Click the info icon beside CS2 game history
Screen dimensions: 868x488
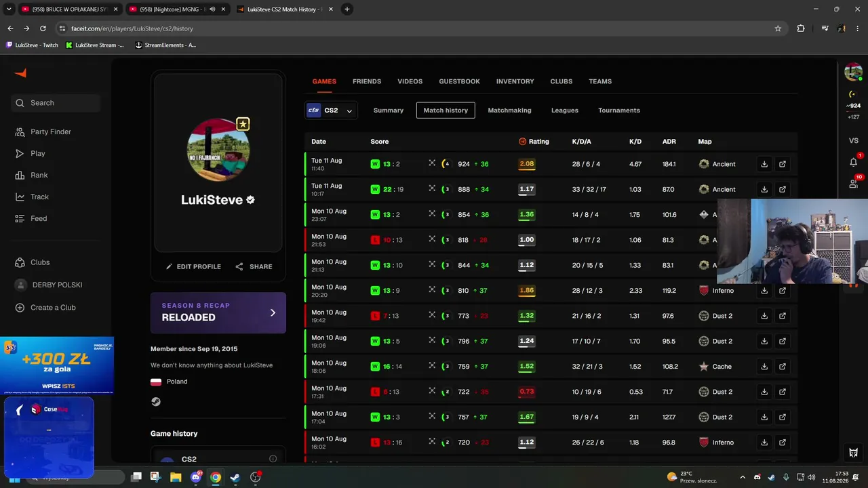point(273,459)
